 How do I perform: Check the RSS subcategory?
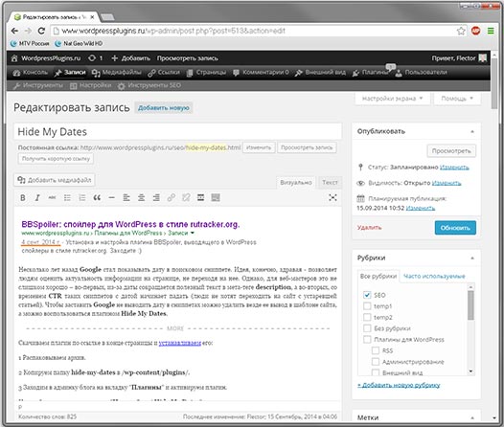375,350
